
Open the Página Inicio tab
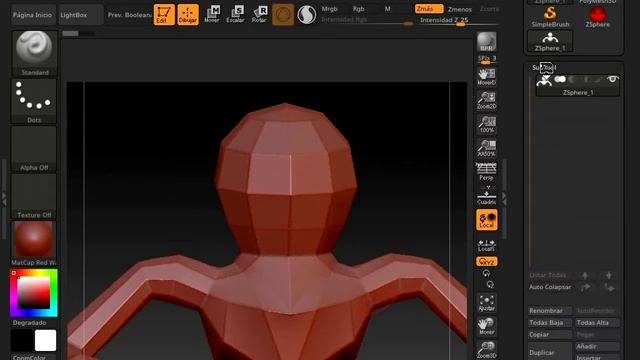click(33, 15)
